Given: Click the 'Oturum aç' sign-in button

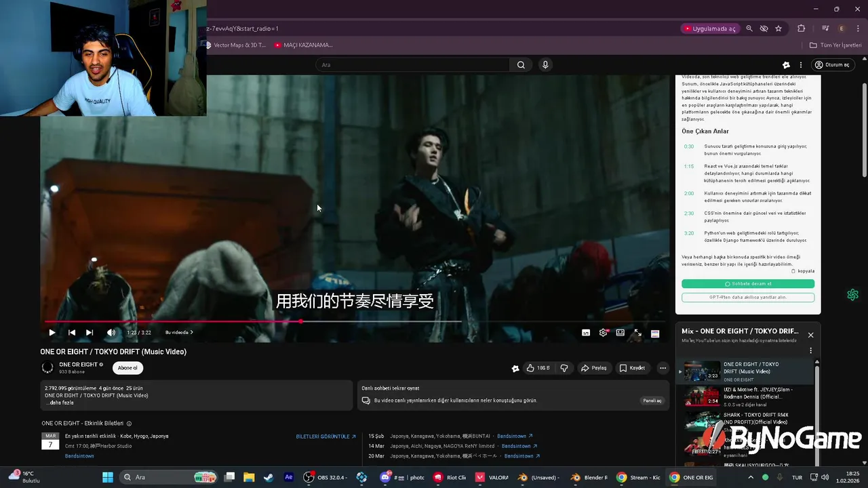Looking at the screenshot, I should pyautogui.click(x=832, y=65).
